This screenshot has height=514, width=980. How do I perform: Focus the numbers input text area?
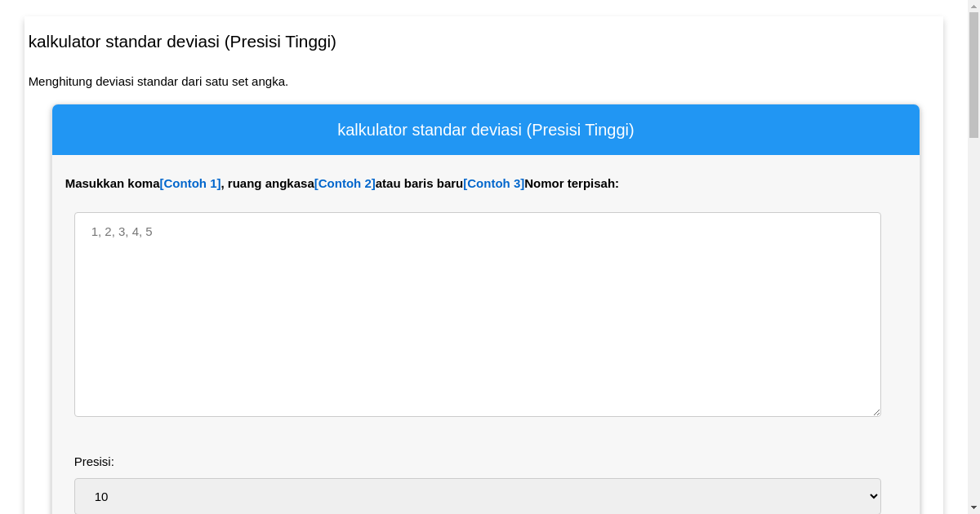pos(477,314)
